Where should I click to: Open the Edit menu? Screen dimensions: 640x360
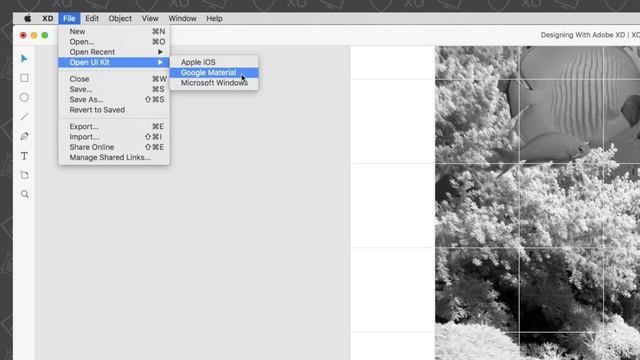[x=92, y=18]
